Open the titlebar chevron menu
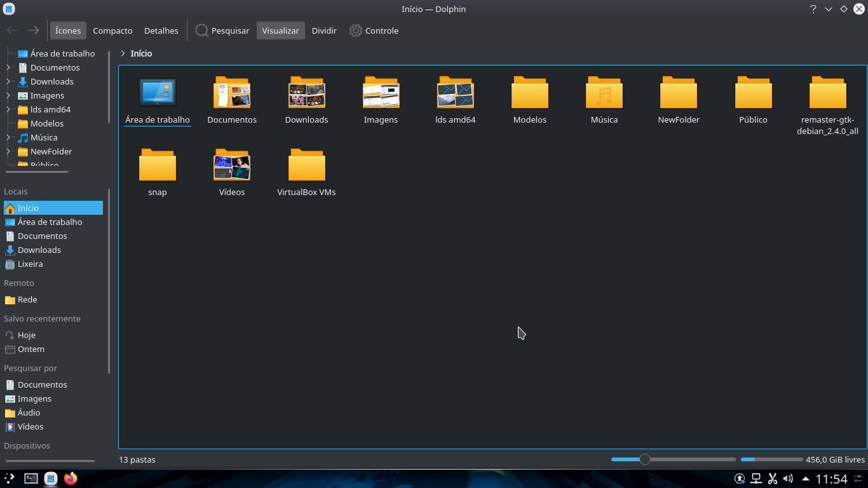This screenshot has width=868, height=488. click(x=827, y=9)
